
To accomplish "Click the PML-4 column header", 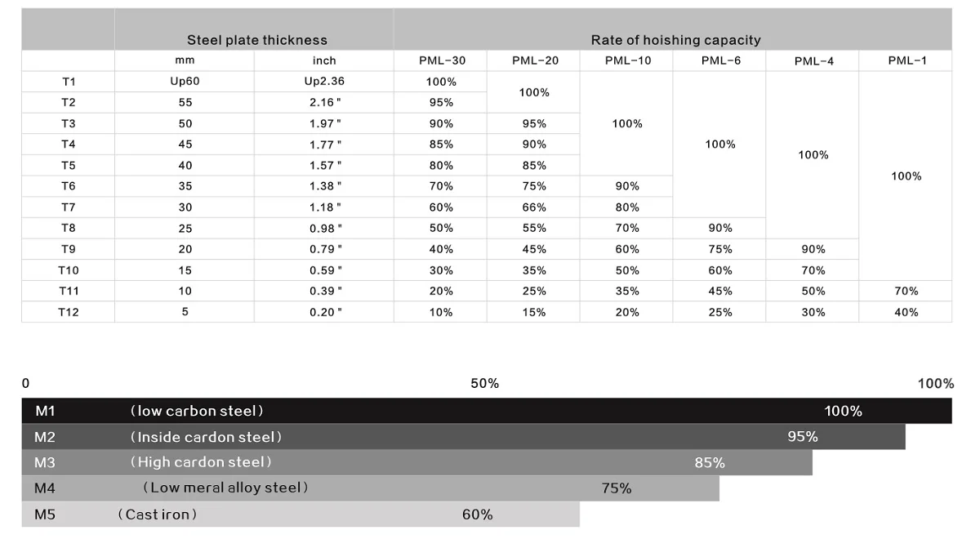I will tap(813, 61).
